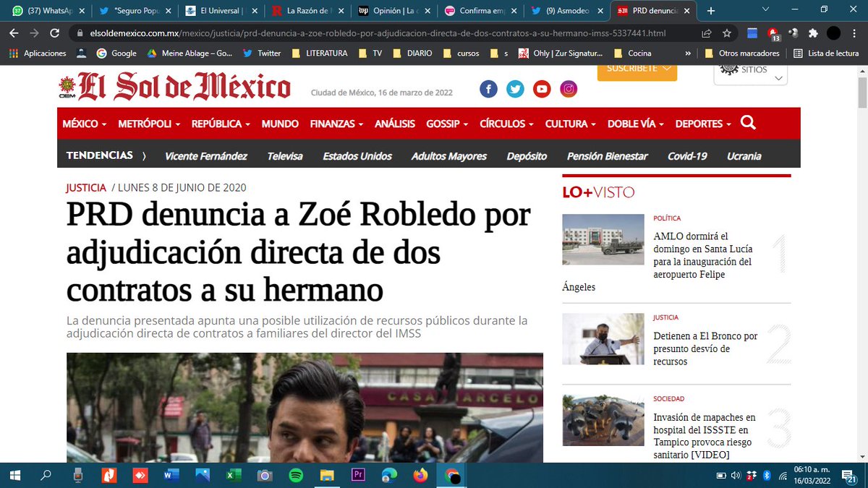Open the Covid-19 trending topic
Screen dimensions: 868x488
(687, 155)
